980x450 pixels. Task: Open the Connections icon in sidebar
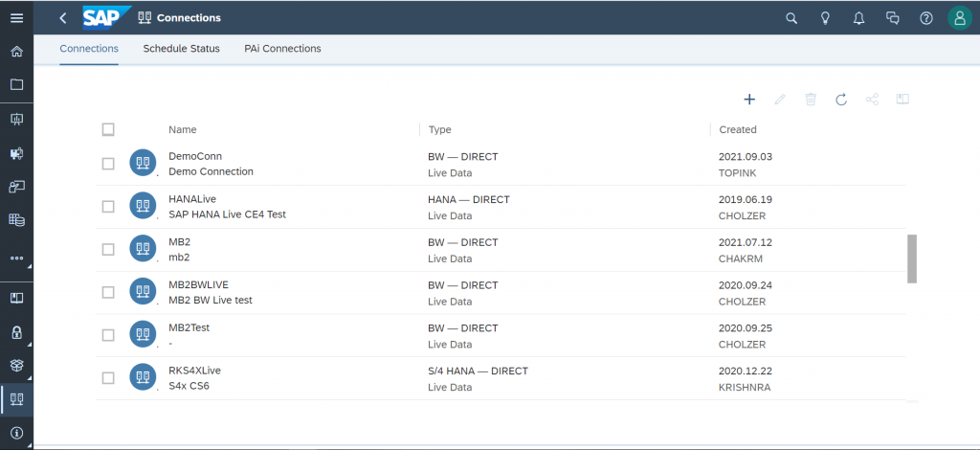pos(17,398)
